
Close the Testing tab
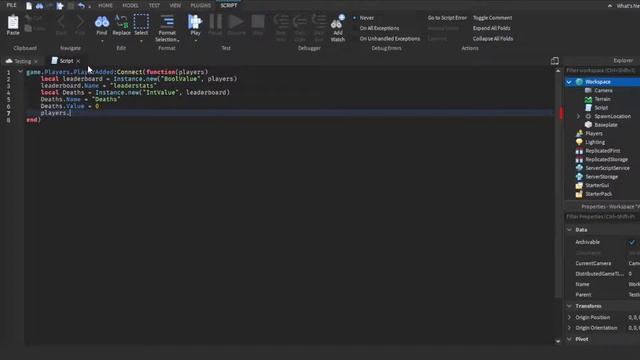(x=36, y=61)
